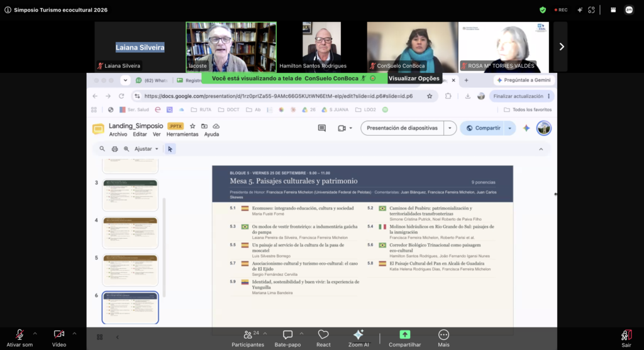The width and height of the screenshot is (644, 350).
Task: Click Visualizar Opções button
Action: coord(414,79)
